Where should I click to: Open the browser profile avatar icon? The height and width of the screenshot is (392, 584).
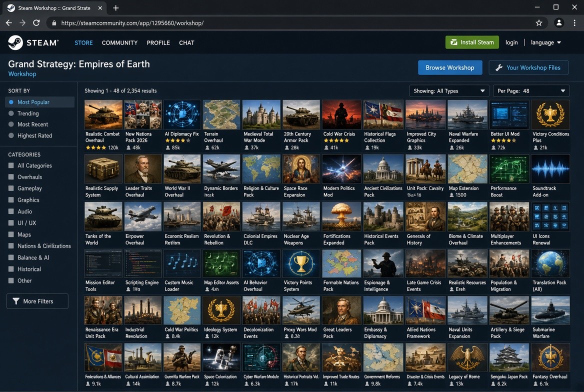coord(558,23)
